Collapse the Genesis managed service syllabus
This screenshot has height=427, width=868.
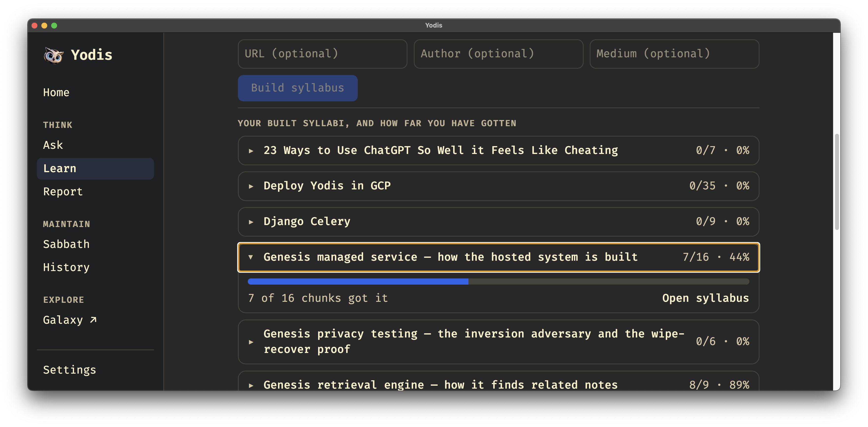pos(498,257)
